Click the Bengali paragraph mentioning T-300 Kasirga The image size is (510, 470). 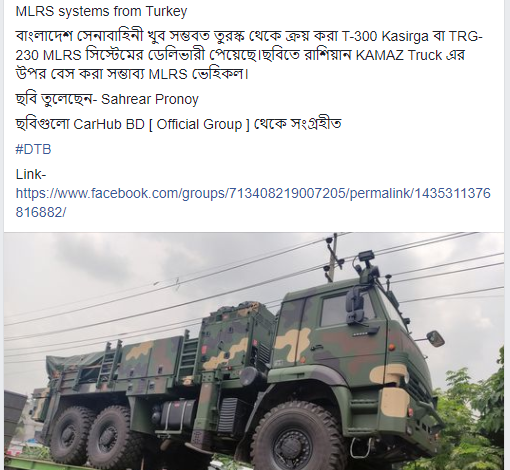tap(249, 55)
